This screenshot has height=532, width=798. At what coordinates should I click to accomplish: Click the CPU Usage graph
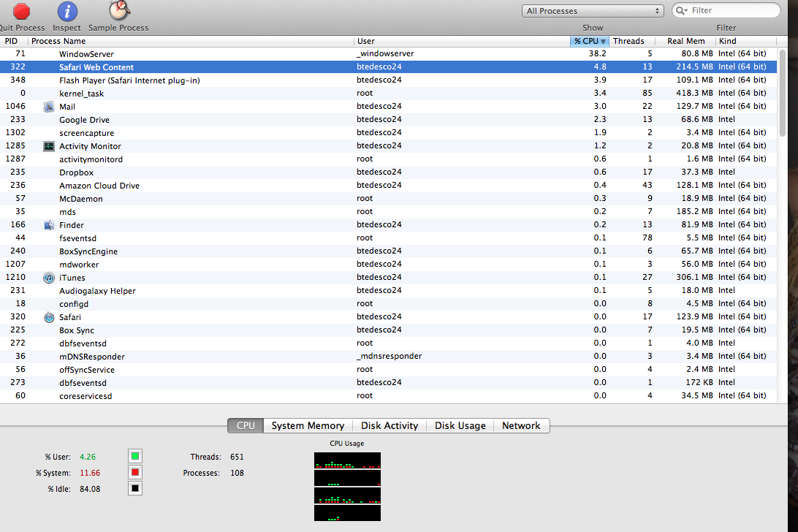(347, 487)
